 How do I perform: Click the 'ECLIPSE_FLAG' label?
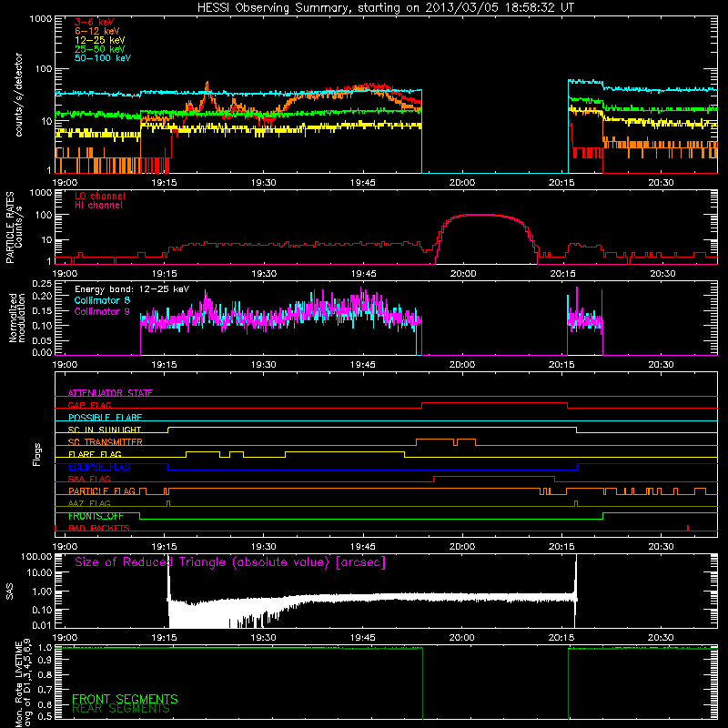99,467
